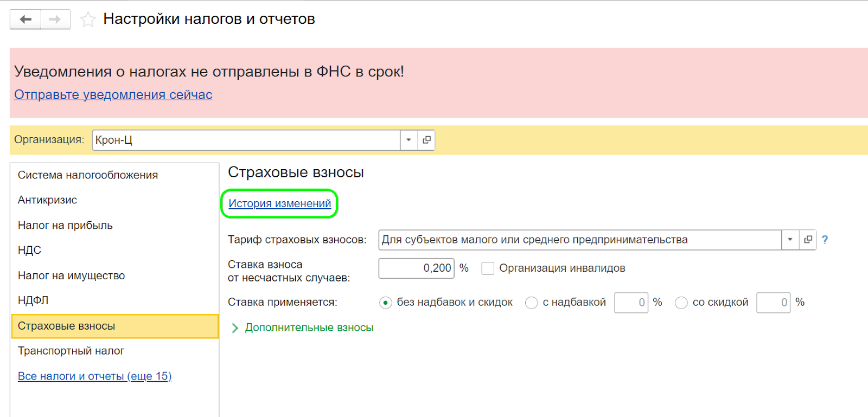Select the Страховые взносы section
Screen dimensions: 868x417
pos(115,326)
